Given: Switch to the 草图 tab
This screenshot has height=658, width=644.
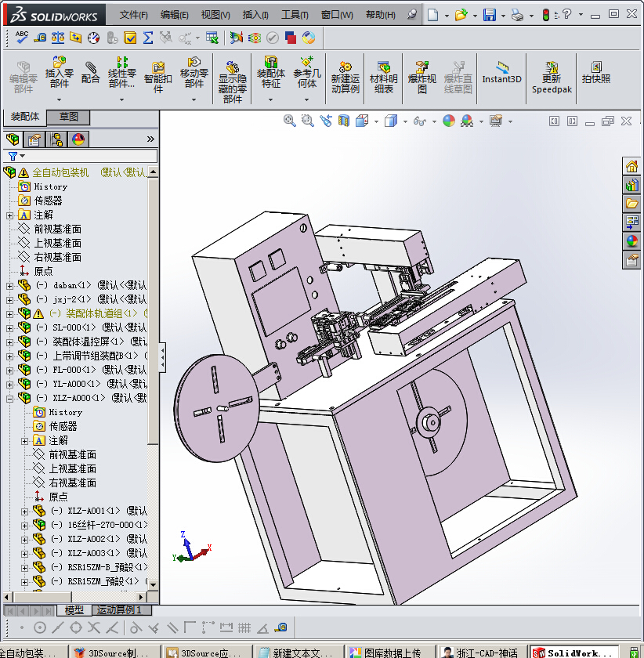Looking at the screenshot, I should click(68, 117).
